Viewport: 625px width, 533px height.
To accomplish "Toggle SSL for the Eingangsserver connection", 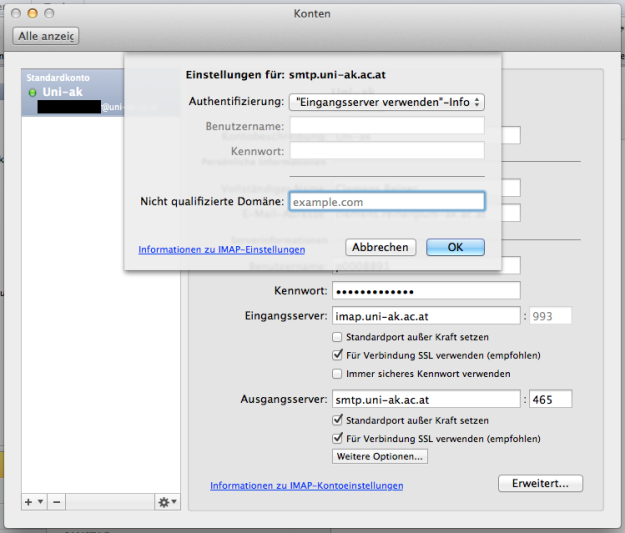I will [338, 355].
